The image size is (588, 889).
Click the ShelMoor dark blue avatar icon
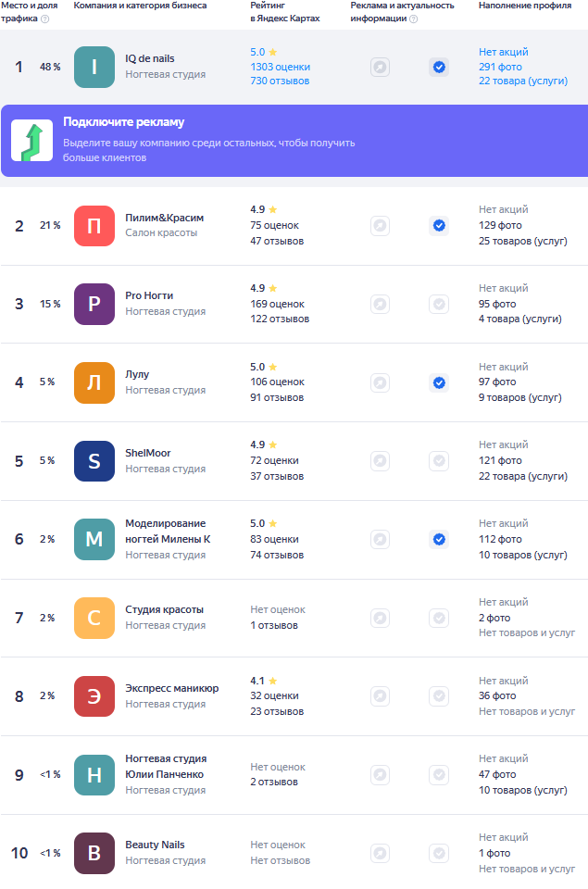point(94,460)
